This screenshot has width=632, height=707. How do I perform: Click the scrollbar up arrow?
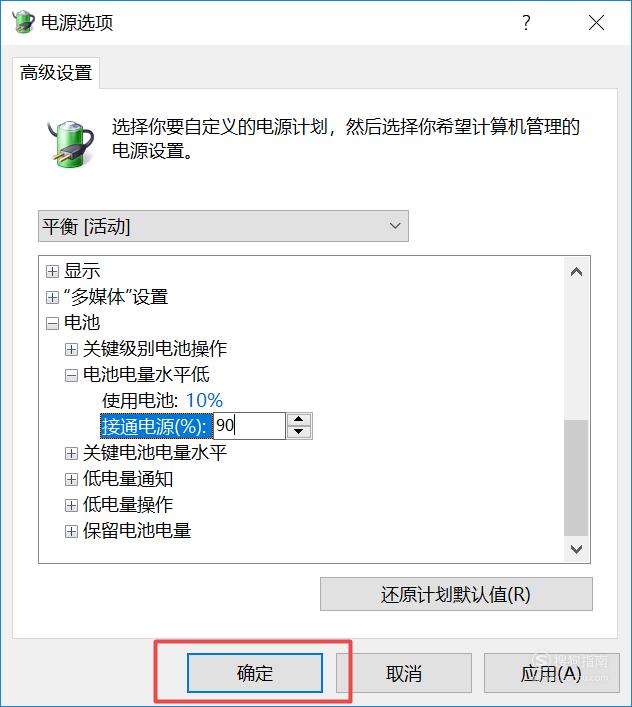tap(576, 272)
